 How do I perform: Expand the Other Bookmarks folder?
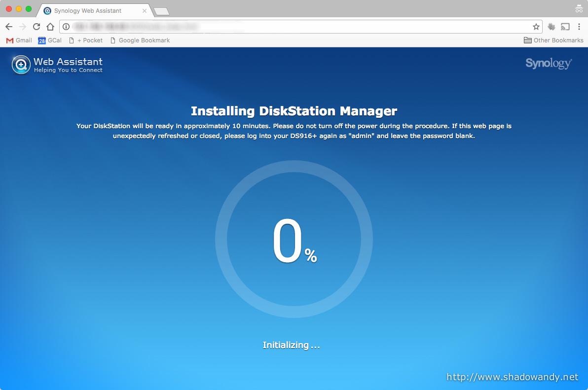point(553,40)
